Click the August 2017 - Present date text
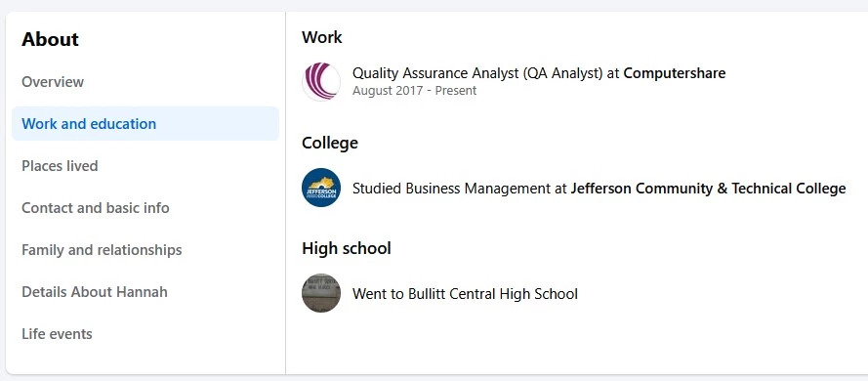This screenshot has height=381, width=868. coord(415,91)
